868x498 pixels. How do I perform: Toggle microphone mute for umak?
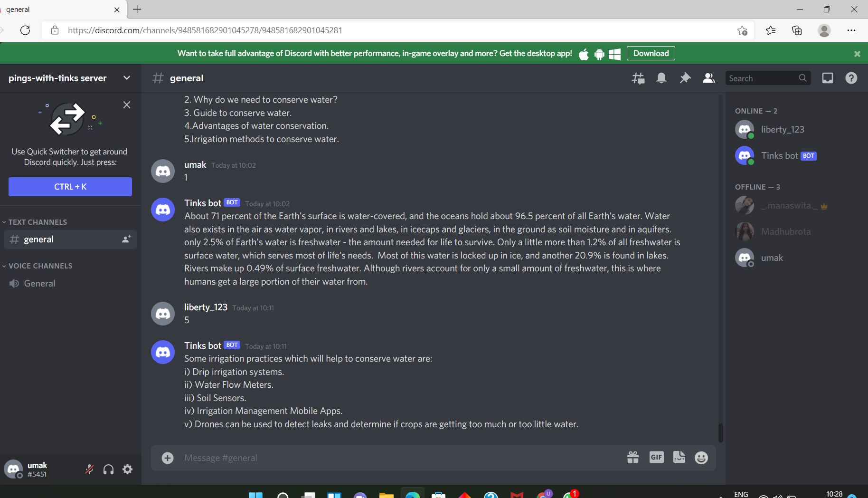[89, 469]
